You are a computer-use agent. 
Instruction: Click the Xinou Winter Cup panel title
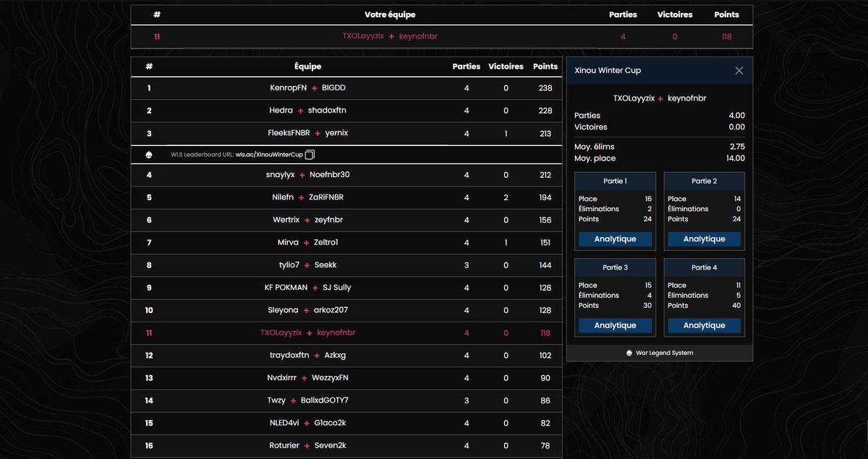(x=608, y=71)
